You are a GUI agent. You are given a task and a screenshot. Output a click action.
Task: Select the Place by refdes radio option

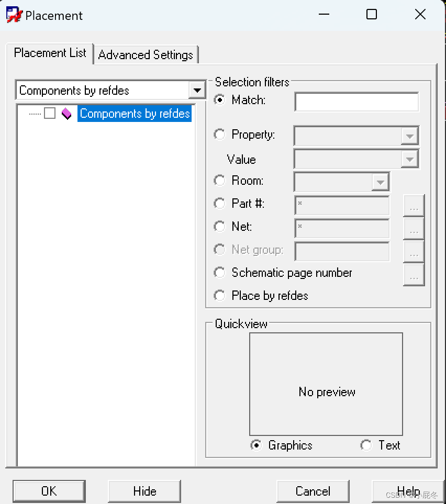(220, 295)
